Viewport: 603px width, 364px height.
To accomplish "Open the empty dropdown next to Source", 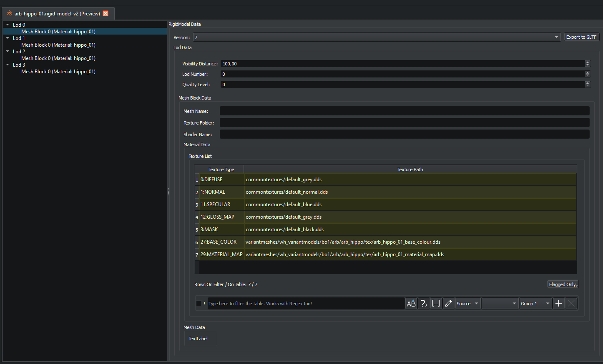I will click(x=500, y=303).
